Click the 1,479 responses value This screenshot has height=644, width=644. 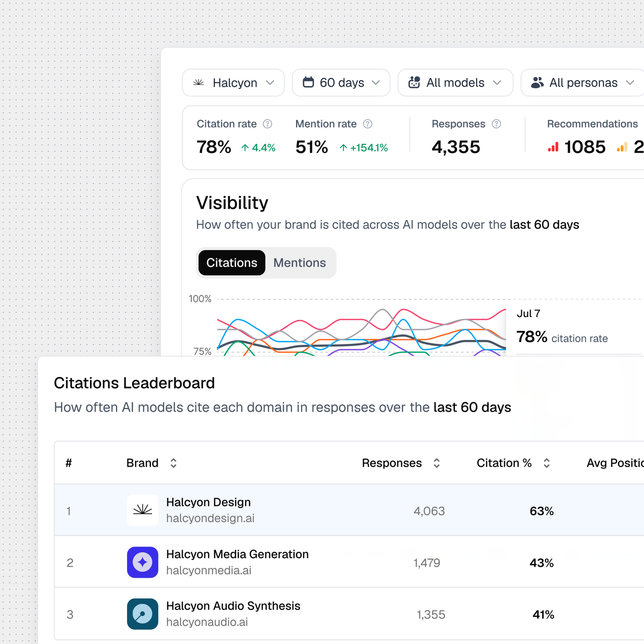pyautogui.click(x=427, y=563)
